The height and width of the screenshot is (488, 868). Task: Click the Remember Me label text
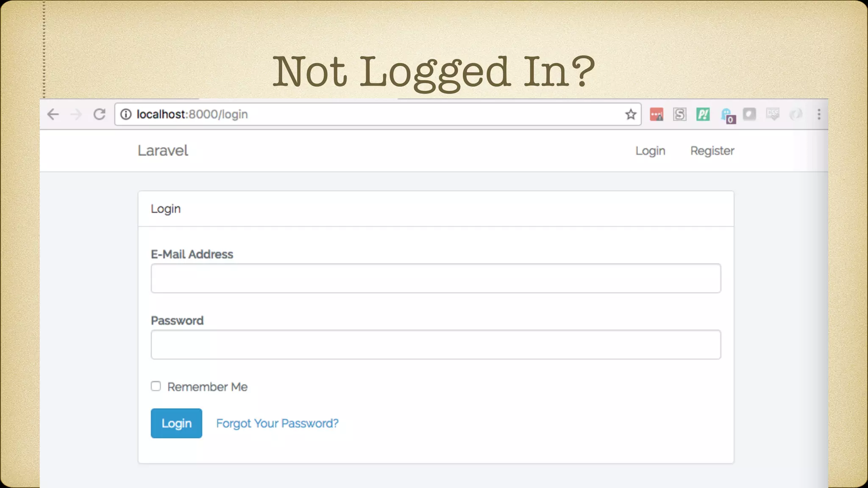[207, 387]
